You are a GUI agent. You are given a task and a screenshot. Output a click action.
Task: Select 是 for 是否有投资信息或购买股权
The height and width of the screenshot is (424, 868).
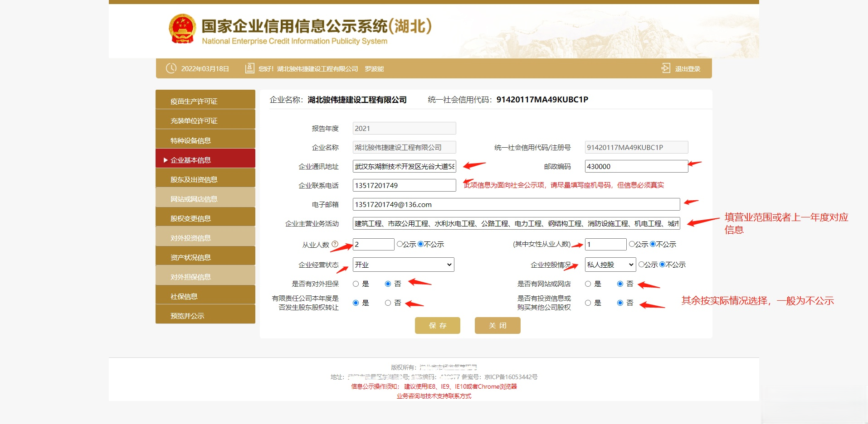tap(588, 303)
